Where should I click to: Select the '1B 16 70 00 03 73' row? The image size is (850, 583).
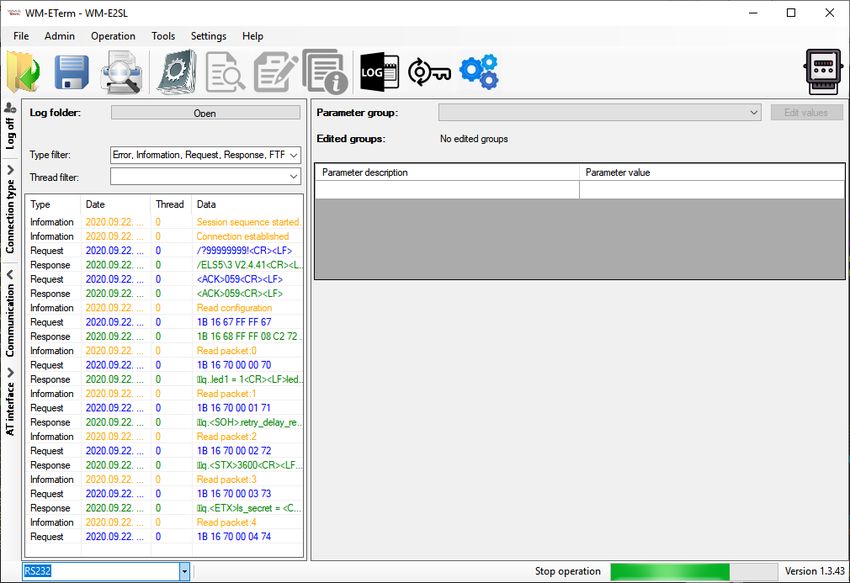click(x=164, y=494)
